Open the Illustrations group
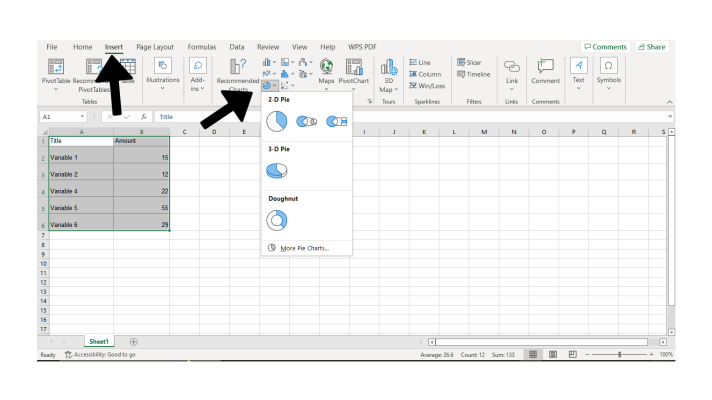Image resolution: width=712 pixels, height=400 pixels. tap(163, 74)
